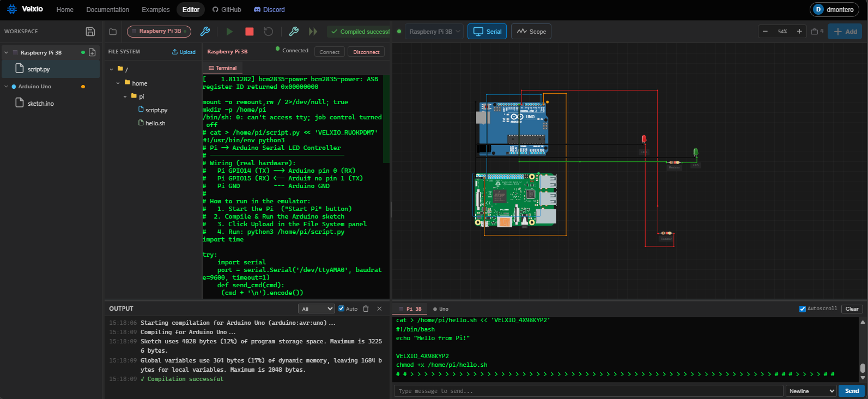Disable the Autoscroll checkbox in serial monitor
868x399 pixels.
[x=802, y=309]
